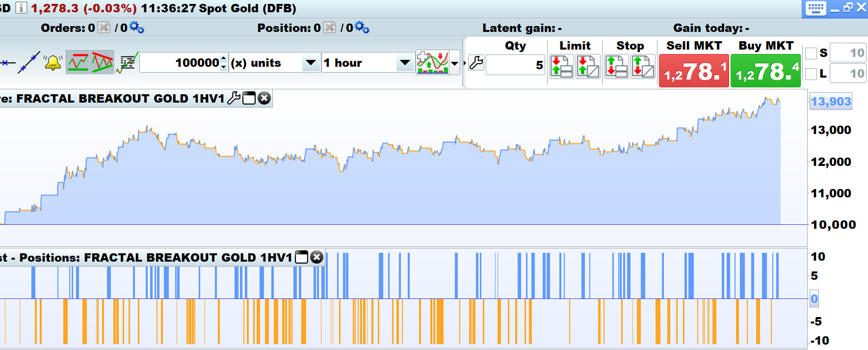Collapse the trading panel with small arrow

(x=464, y=63)
